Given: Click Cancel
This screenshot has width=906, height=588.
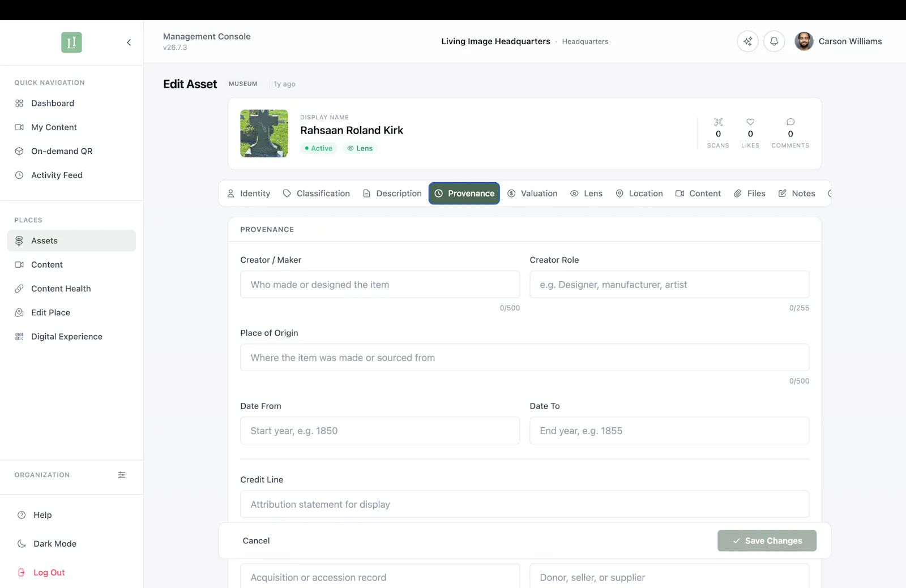Looking at the screenshot, I should 256,541.
